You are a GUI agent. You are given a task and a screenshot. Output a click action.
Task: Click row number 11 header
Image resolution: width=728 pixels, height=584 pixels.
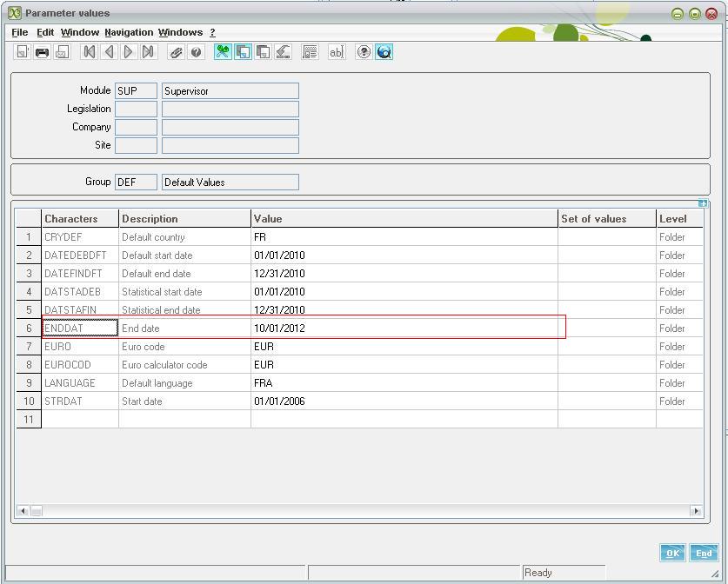(x=29, y=420)
